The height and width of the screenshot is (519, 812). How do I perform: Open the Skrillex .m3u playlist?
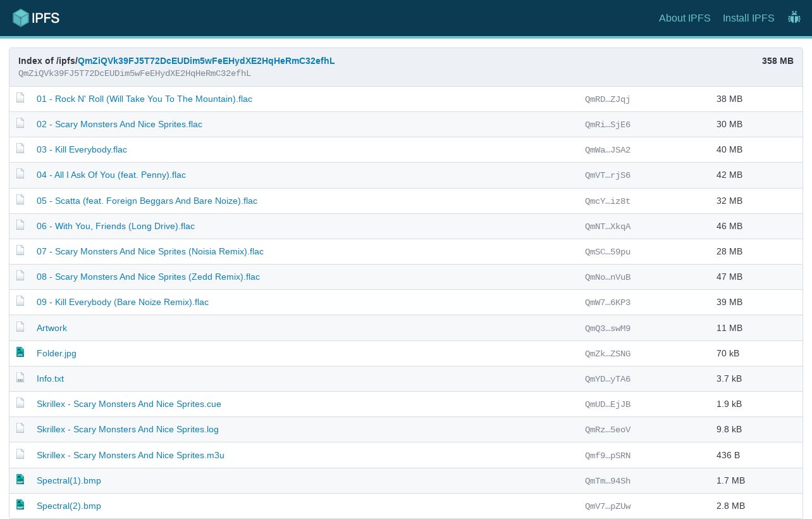[x=130, y=455]
